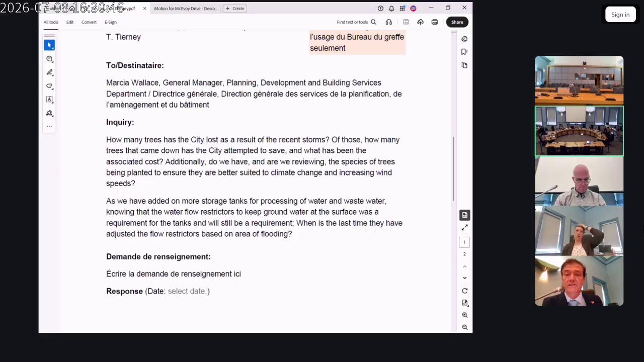
Task: Zoom out with the minus magnifier
Action: 464,327
